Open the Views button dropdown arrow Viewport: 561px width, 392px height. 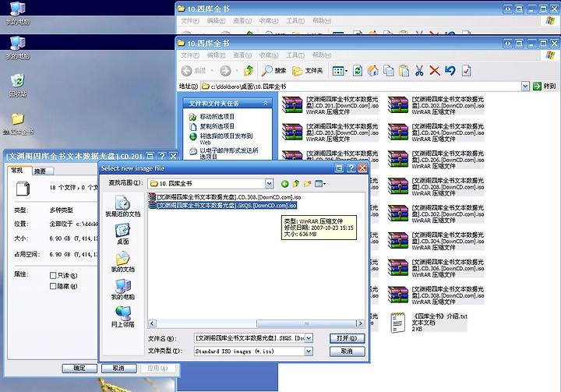[346, 71]
